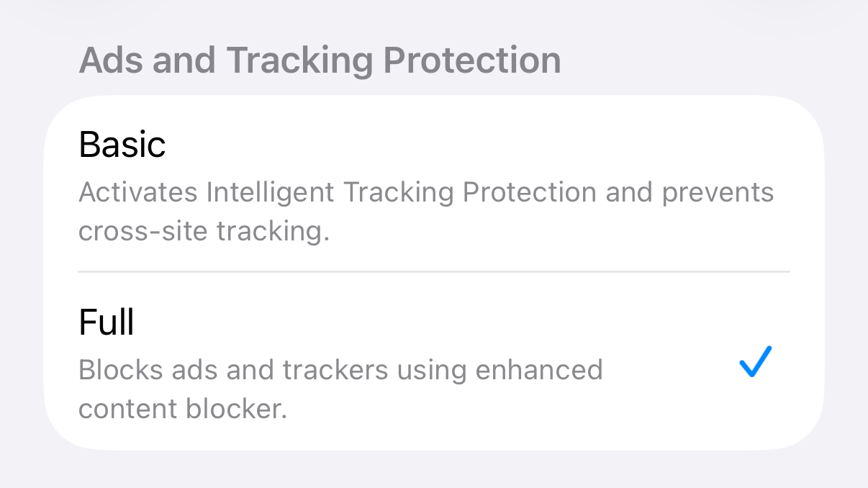Click the Ads and Tracking Protection heading
Viewport: 868px width, 488px height.
(319, 60)
